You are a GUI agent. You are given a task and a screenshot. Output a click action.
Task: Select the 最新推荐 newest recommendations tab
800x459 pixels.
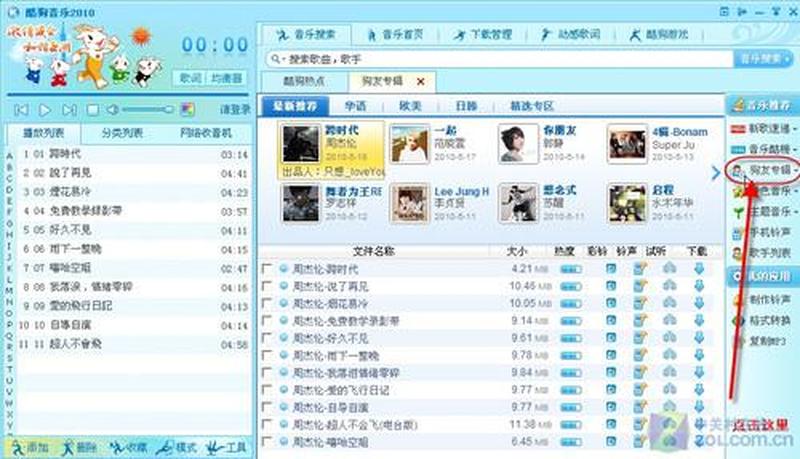[x=295, y=106]
